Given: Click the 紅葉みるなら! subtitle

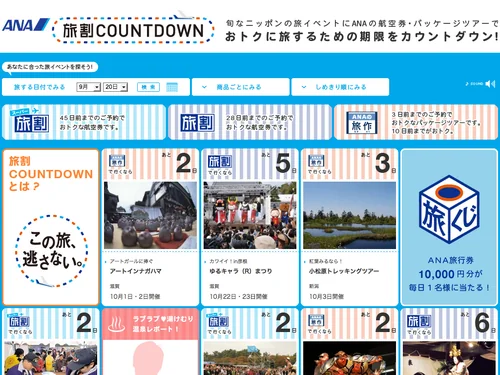Looking at the screenshot, I should [326, 261].
